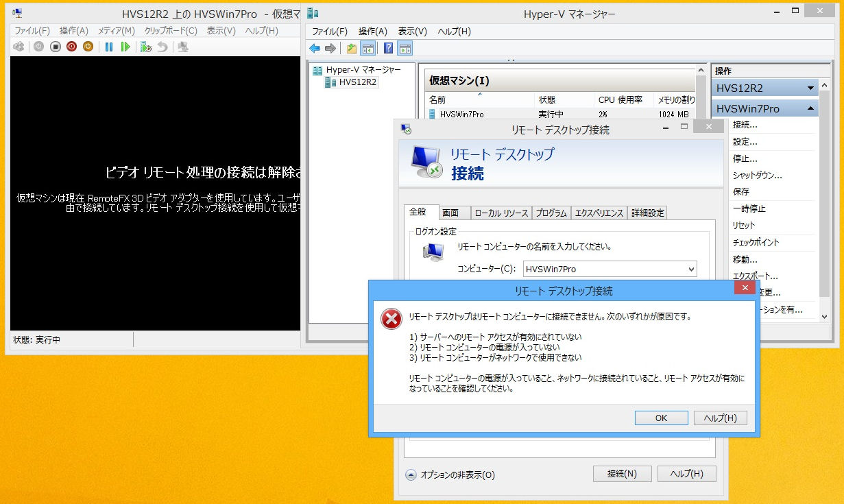The width and height of the screenshot is (844, 504).
Task: Switch to the 画面 tab
Action: click(454, 213)
